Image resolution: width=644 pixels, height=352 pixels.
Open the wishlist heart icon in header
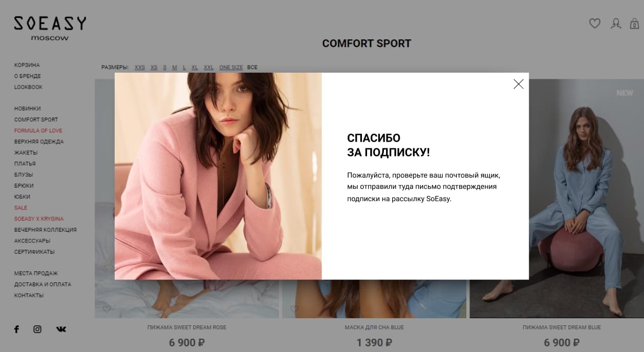[594, 24]
